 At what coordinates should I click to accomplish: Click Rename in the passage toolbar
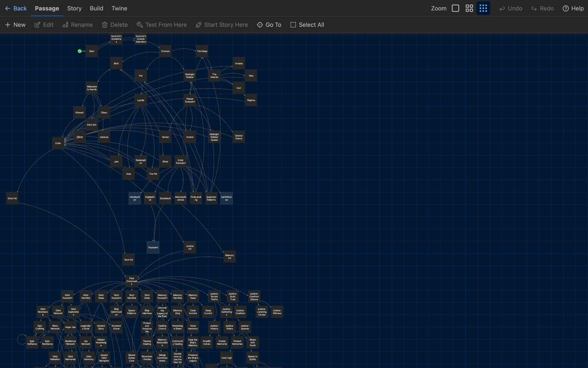pyautogui.click(x=78, y=25)
